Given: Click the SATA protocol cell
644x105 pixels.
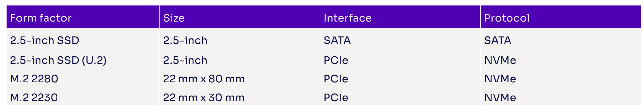Looking at the screenshot, I should pos(561,39).
